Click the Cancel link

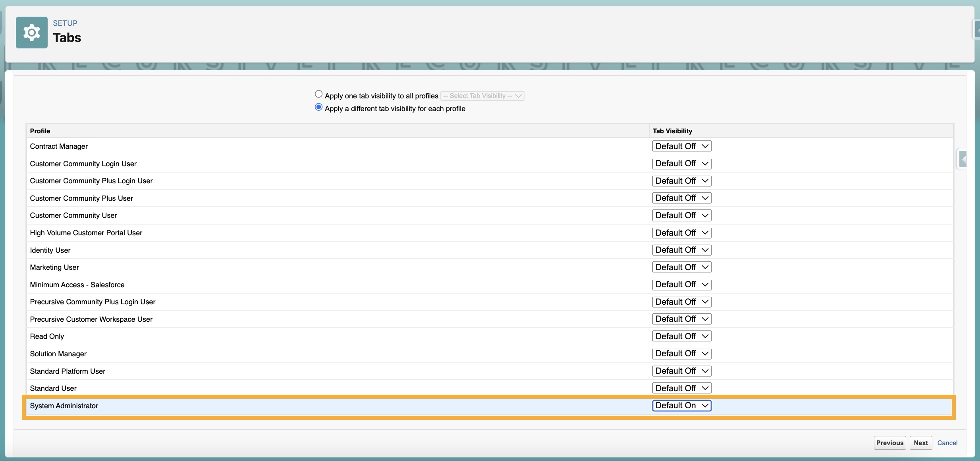point(947,443)
